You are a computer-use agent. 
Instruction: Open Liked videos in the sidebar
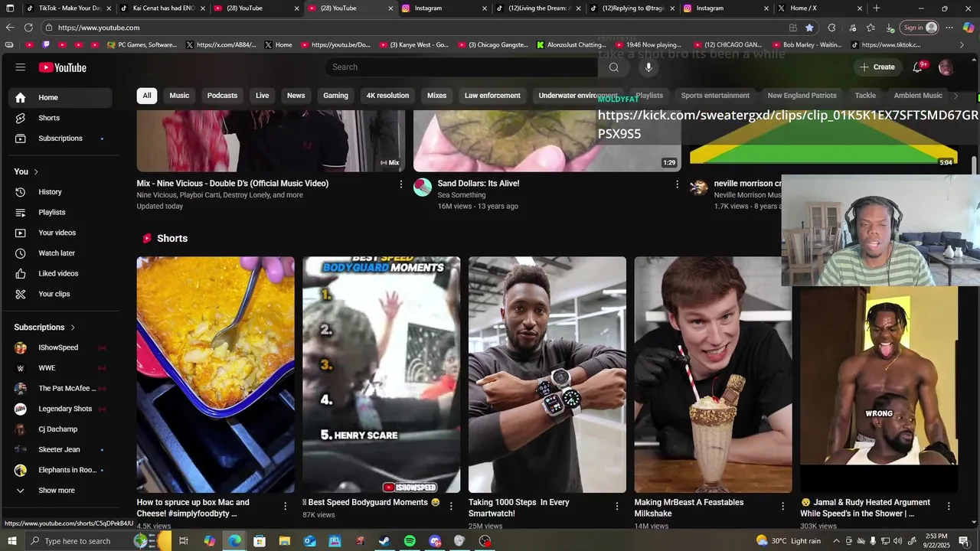tap(59, 273)
